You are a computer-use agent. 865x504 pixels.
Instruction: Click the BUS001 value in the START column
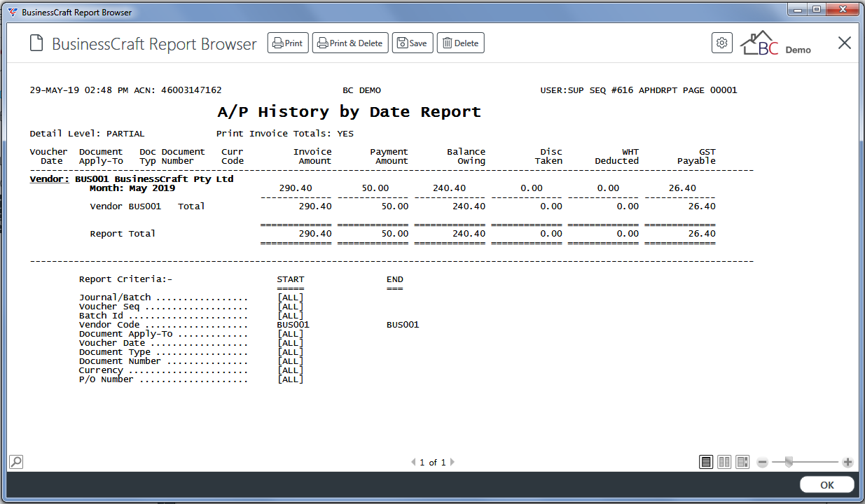coord(293,325)
